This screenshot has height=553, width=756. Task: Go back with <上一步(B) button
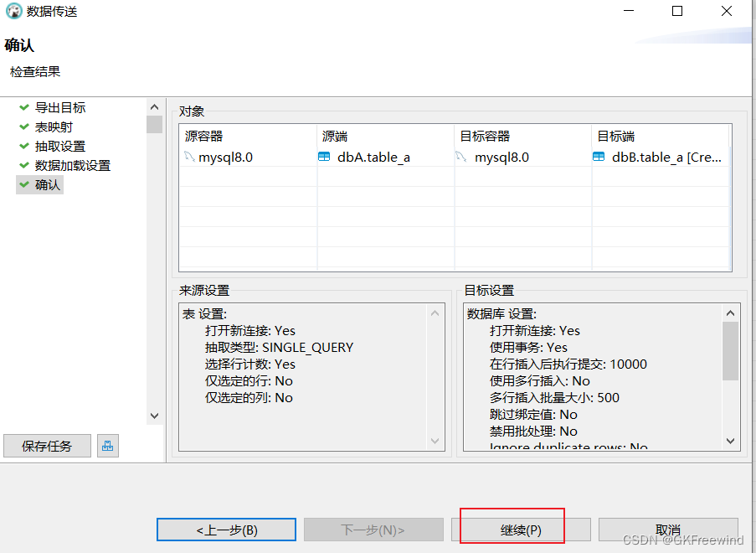coord(226,530)
